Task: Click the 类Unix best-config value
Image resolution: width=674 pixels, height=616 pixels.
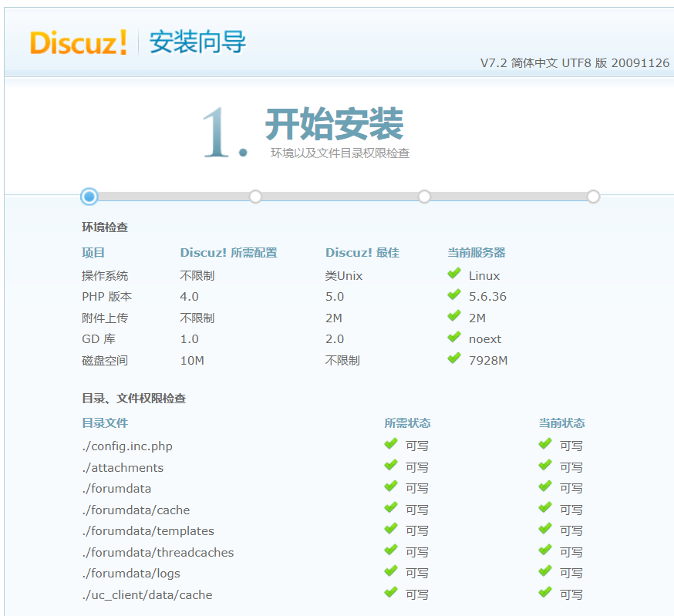Action: pyautogui.click(x=344, y=275)
